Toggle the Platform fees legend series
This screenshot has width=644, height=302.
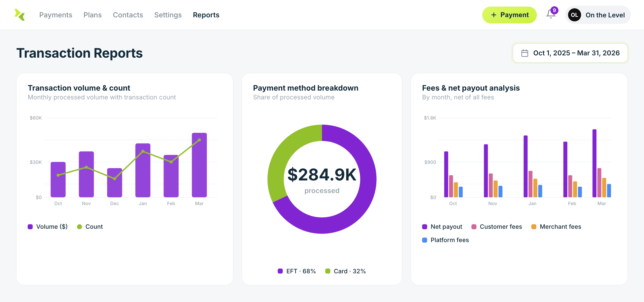pyautogui.click(x=446, y=240)
